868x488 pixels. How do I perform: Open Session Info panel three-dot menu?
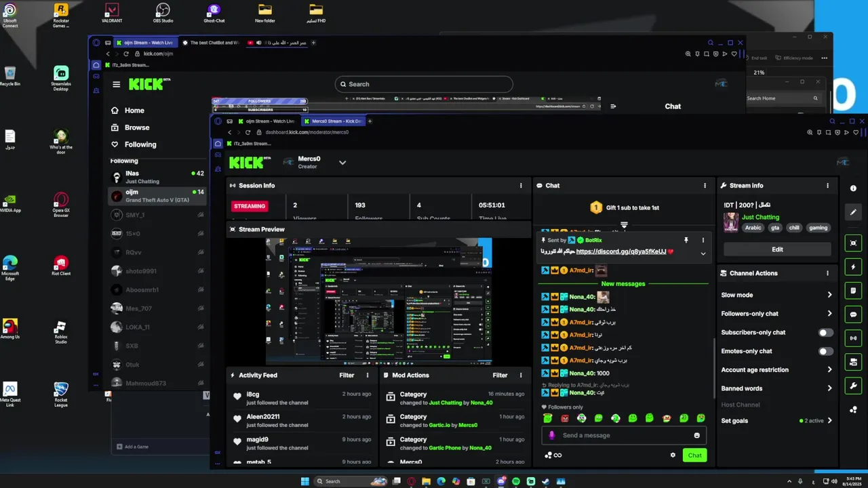click(521, 185)
